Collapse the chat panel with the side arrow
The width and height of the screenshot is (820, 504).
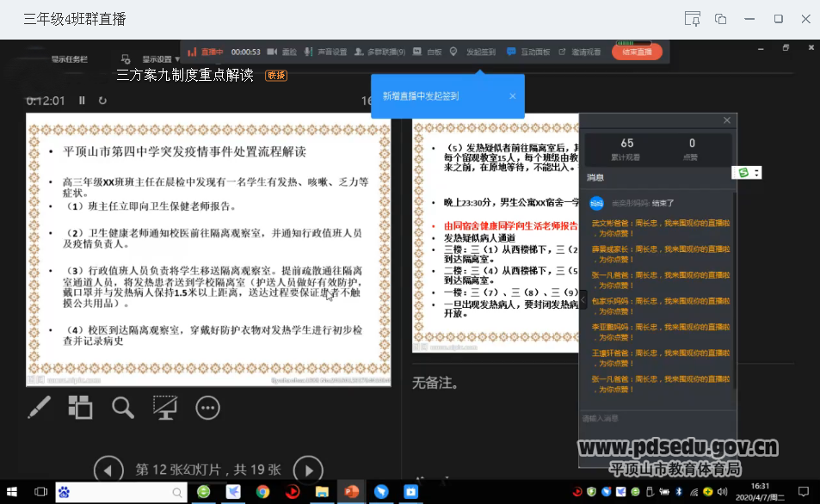583,299
